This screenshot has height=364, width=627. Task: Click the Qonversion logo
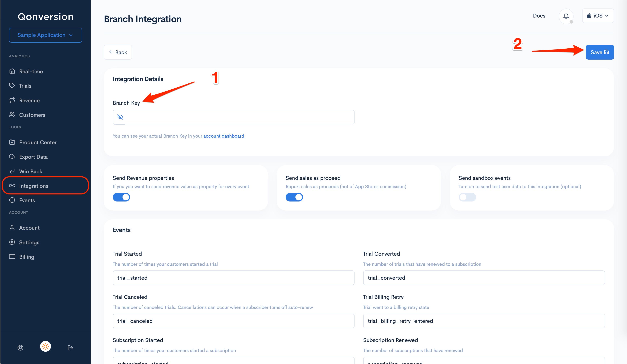click(x=46, y=17)
